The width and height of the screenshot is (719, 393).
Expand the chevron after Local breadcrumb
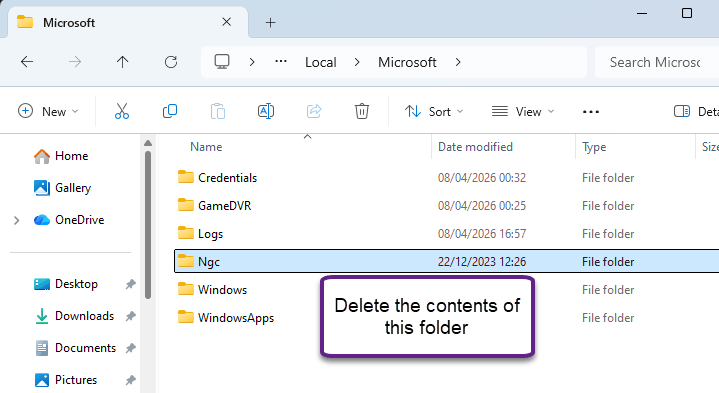pyautogui.click(x=357, y=62)
